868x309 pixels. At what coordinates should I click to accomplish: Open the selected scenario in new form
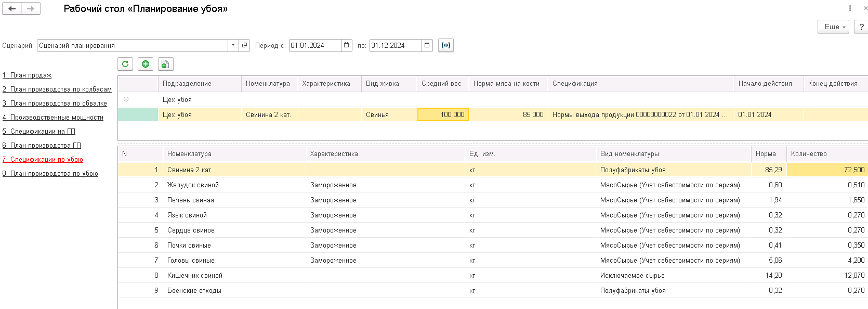245,45
